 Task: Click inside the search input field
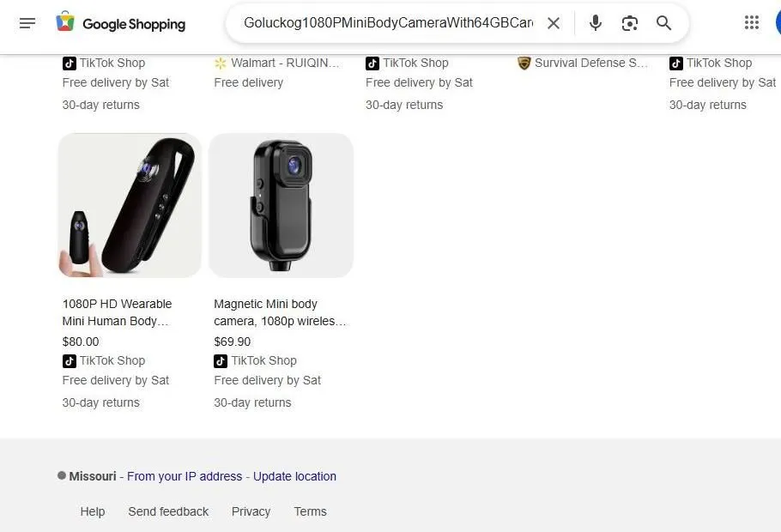tap(386, 23)
